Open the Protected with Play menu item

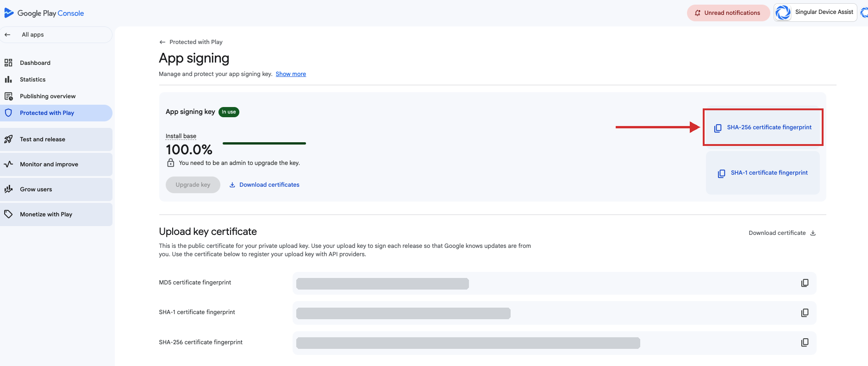56,113
